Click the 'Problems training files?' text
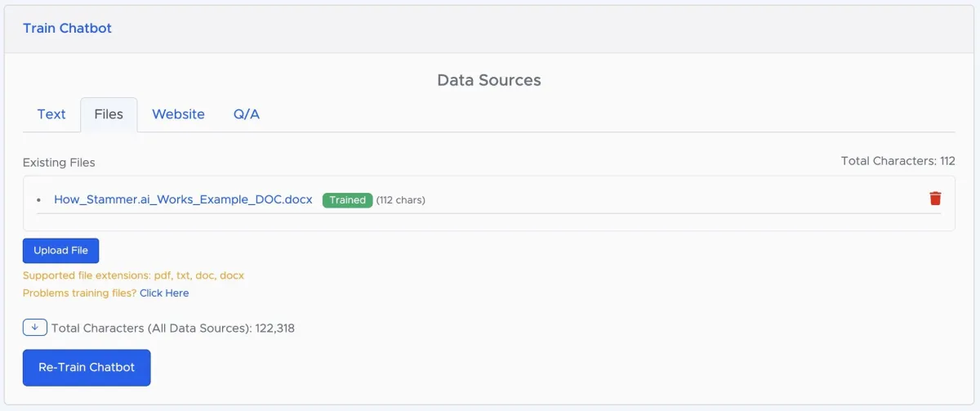 coord(79,293)
